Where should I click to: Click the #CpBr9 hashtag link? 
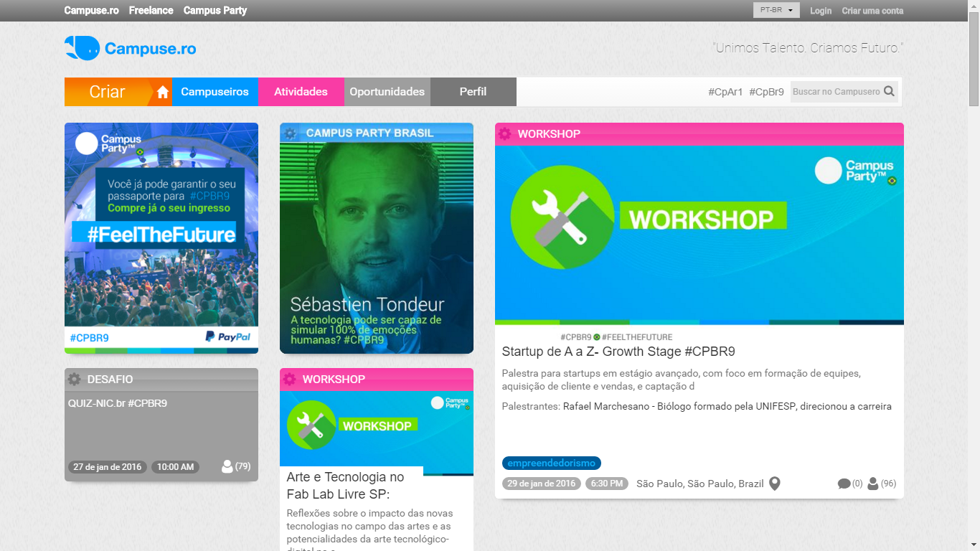pyautogui.click(x=766, y=92)
